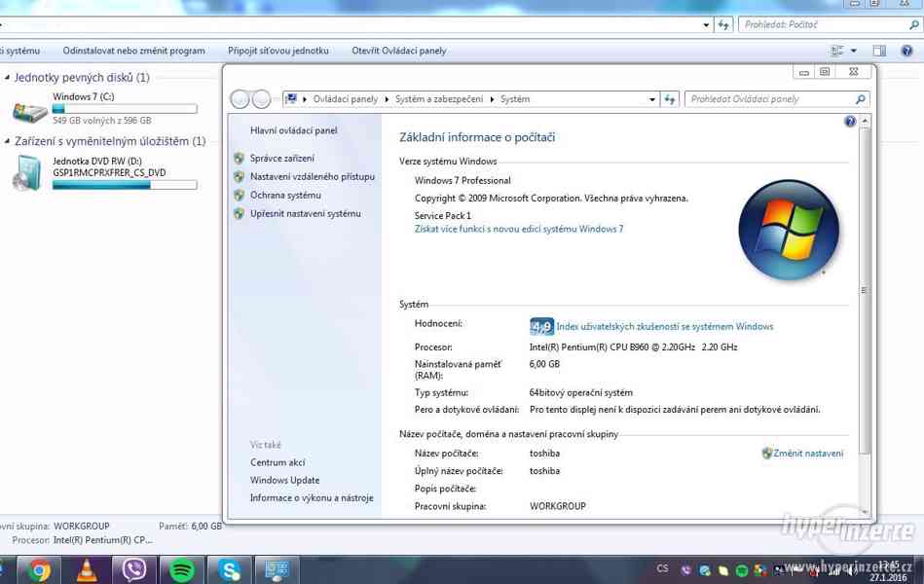Open Správce zařízení
Viewport: 924px width, 584px height.
point(282,158)
